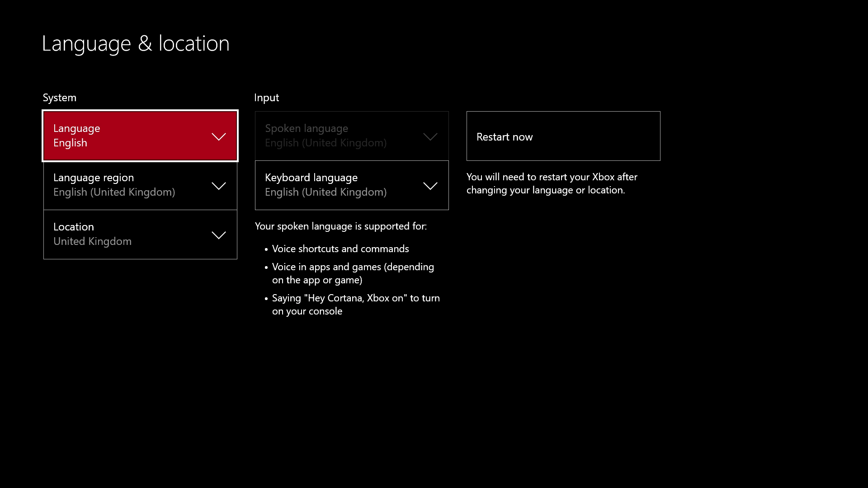This screenshot has height=488, width=868.
Task: Open the Language dropdown
Action: click(x=140, y=136)
